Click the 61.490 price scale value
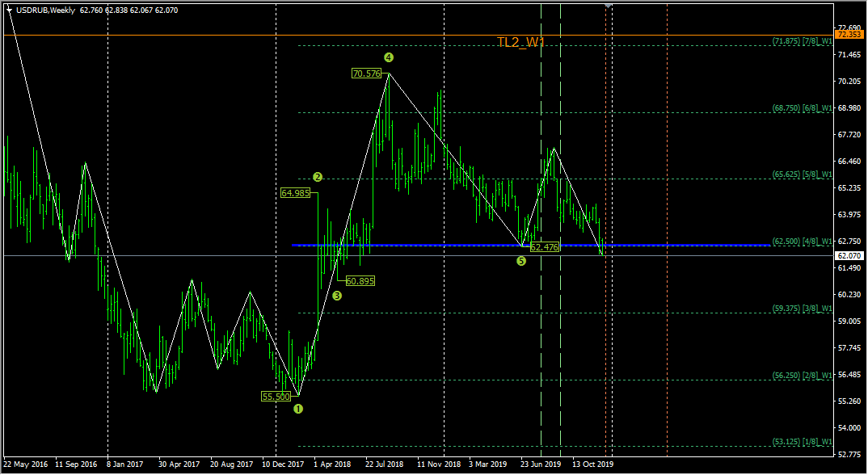The height and width of the screenshot is (475, 868). coord(849,268)
